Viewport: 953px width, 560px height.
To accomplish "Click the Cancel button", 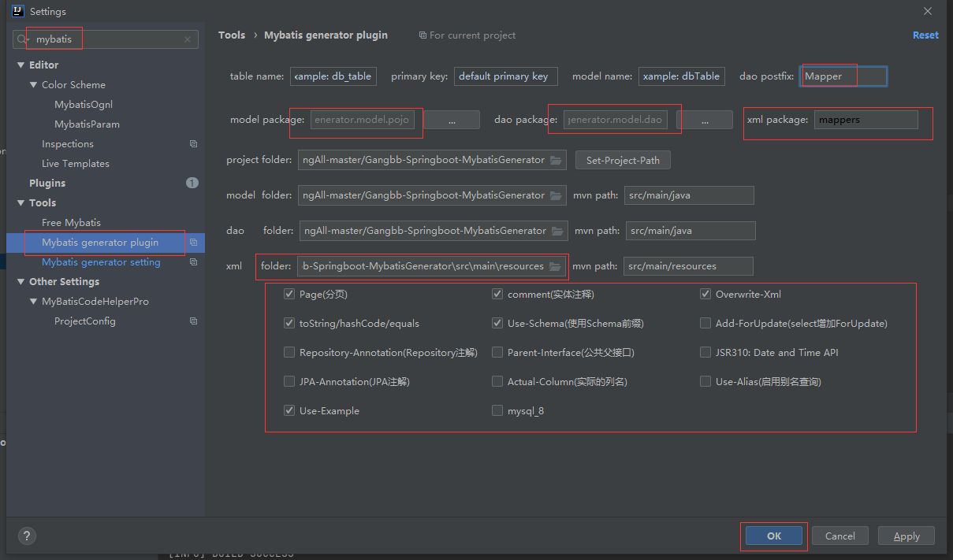I will point(840,536).
